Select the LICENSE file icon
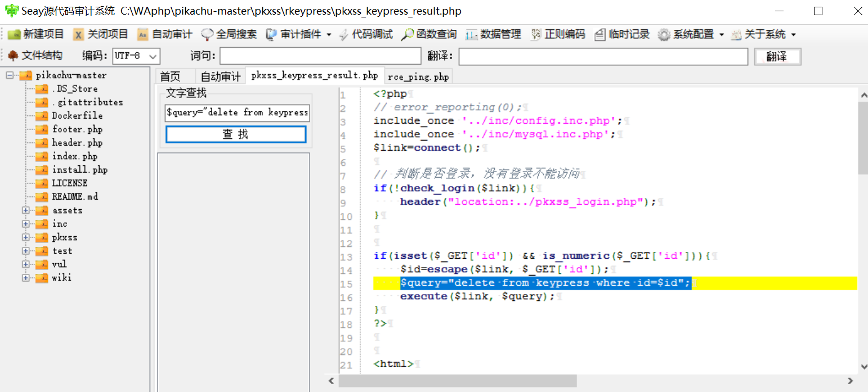This screenshot has width=868, height=392. (42, 183)
